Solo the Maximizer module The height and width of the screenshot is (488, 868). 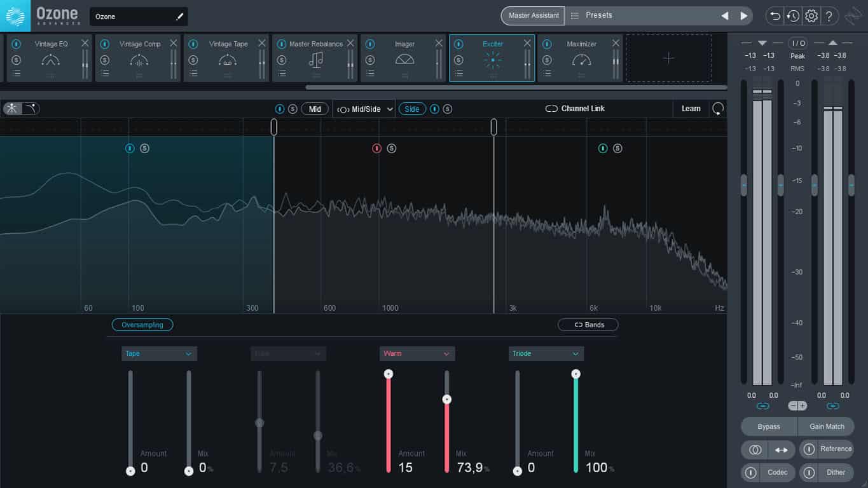[547, 60]
